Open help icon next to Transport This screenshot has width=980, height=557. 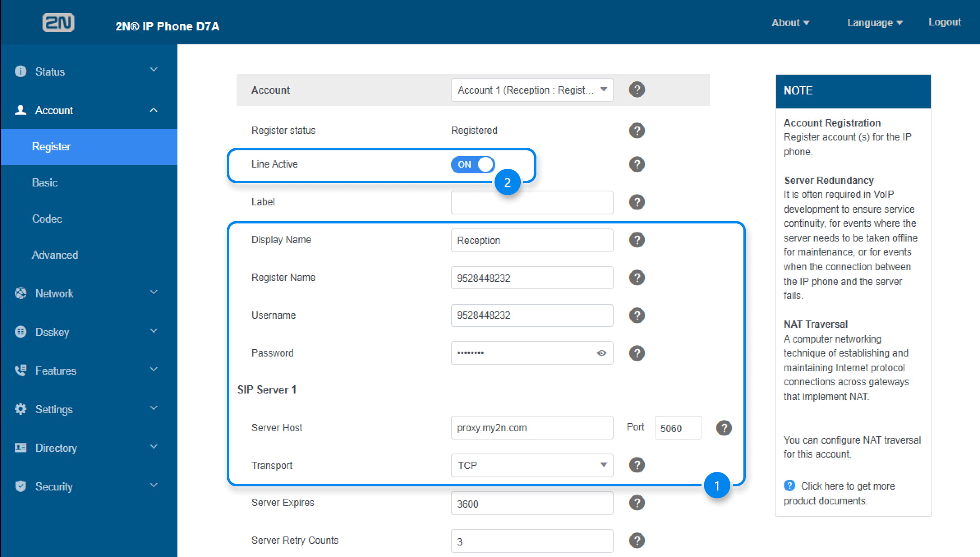click(x=637, y=465)
